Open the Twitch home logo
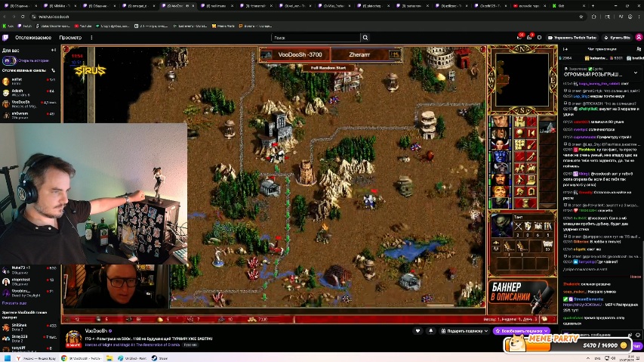The height and width of the screenshot is (362, 644). (x=5, y=37)
